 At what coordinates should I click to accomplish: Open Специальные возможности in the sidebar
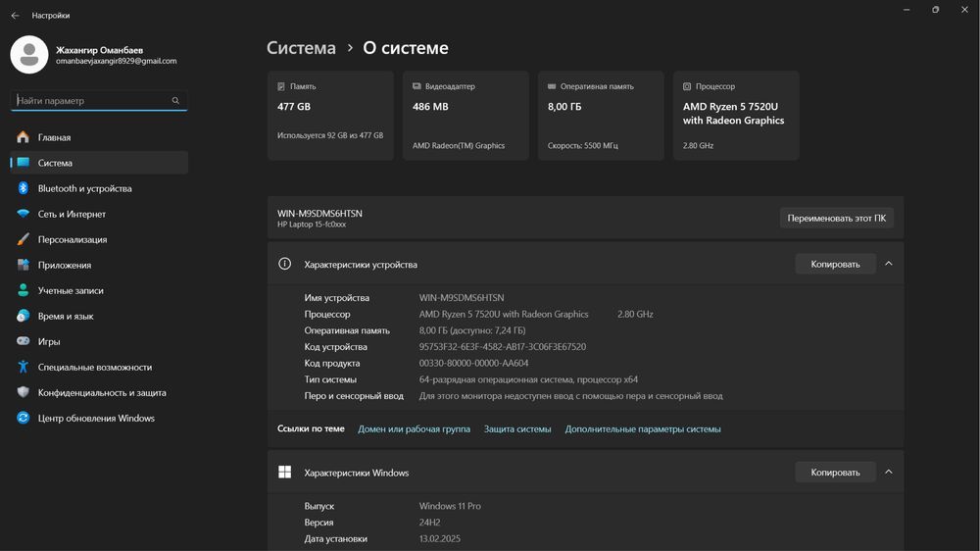pyautogui.click(x=99, y=367)
